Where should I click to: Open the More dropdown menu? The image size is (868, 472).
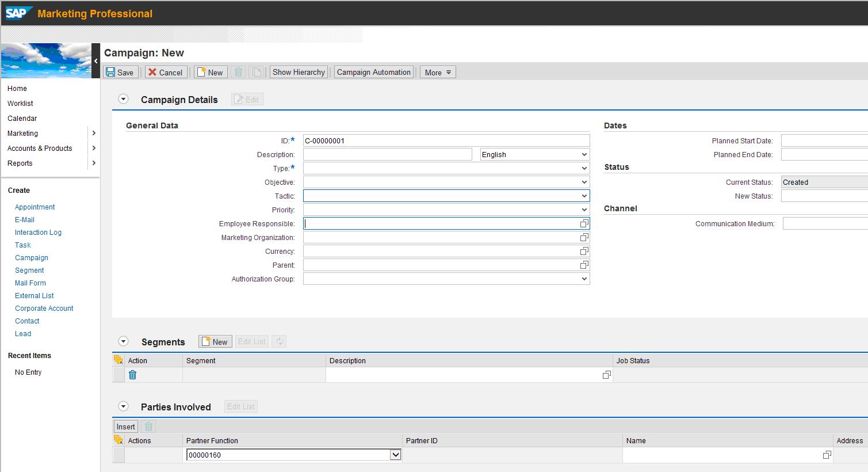click(438, 72)
